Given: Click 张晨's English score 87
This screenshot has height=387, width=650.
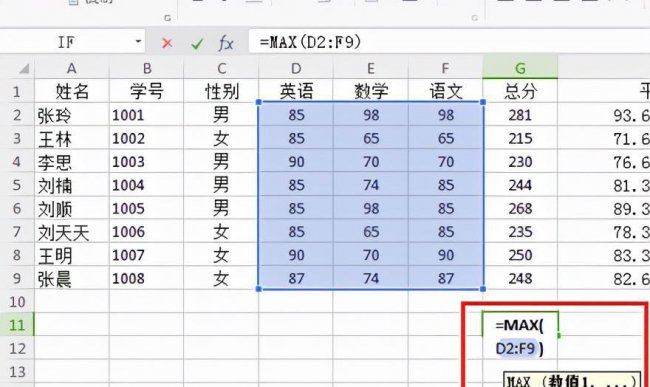Looking at the screenshot, I should point(296,278).
